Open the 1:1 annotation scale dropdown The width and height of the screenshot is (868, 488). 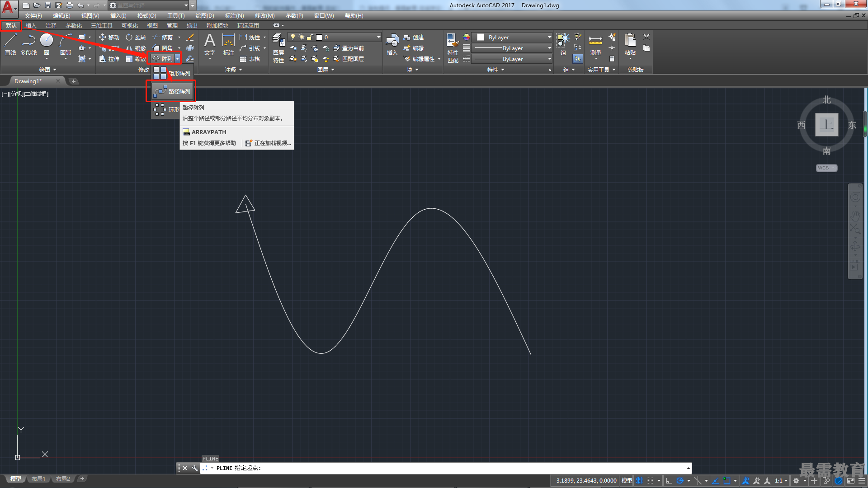[x=781, y=480]
